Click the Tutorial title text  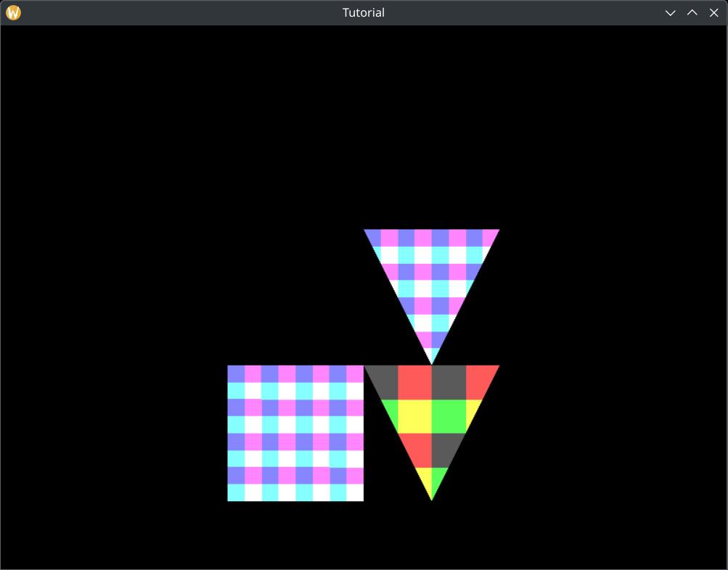click(363, 12)
